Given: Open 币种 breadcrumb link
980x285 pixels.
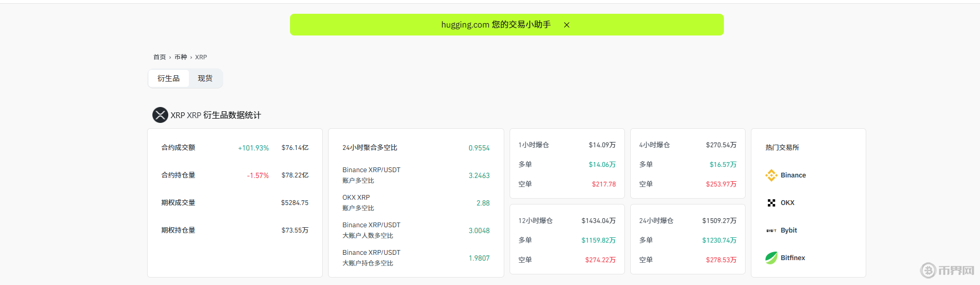Looking at the screenshot, I should (180, 57).
